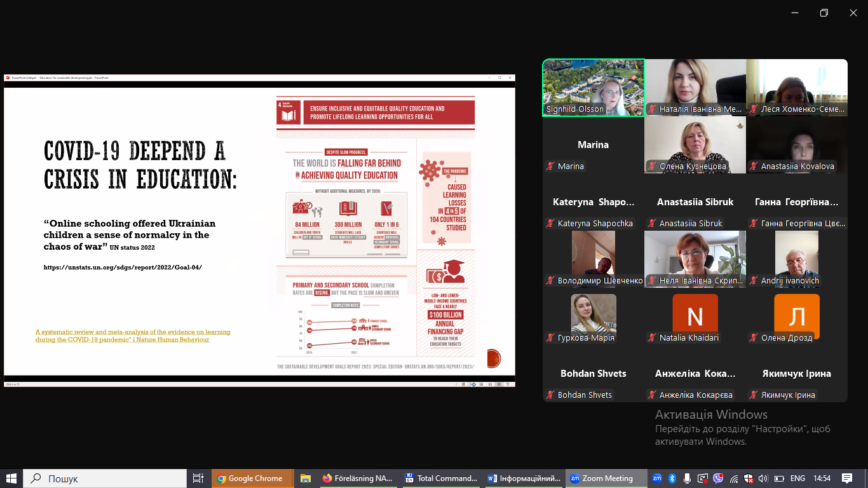
Task: Switch the ENG input language indicator
Action: coord(797,478)
